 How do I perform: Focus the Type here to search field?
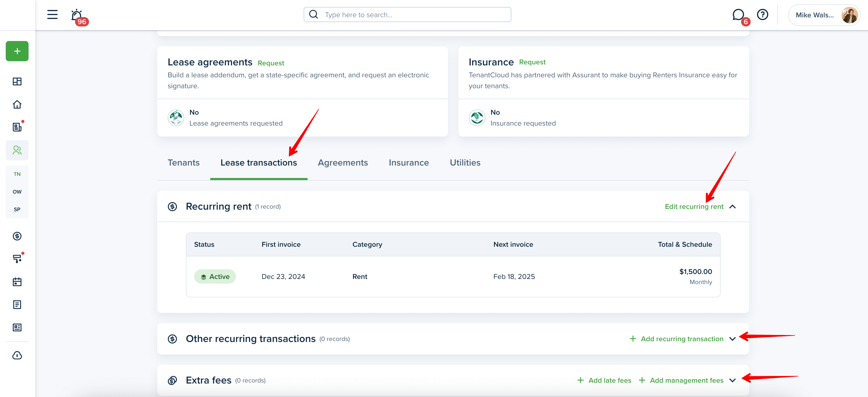(x=407, y=15)
